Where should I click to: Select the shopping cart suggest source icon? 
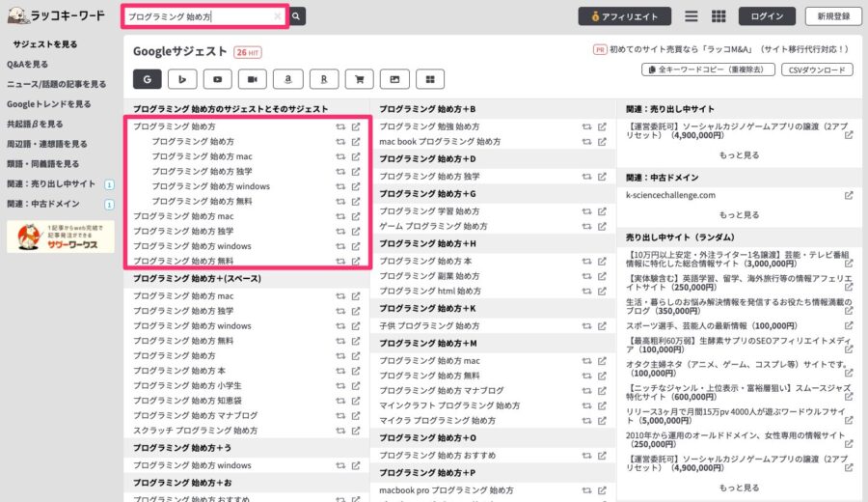(x=360, y=79)
